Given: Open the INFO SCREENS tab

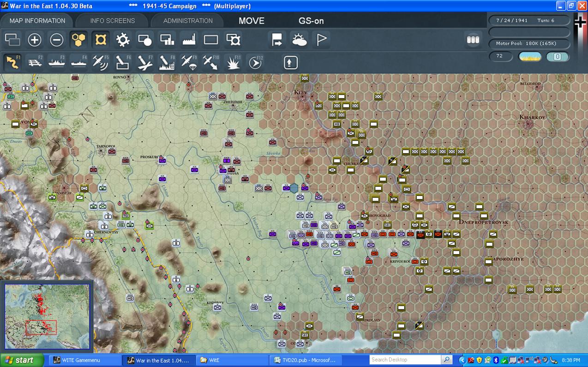Looking at the screenshot, I should click(113, 21).
